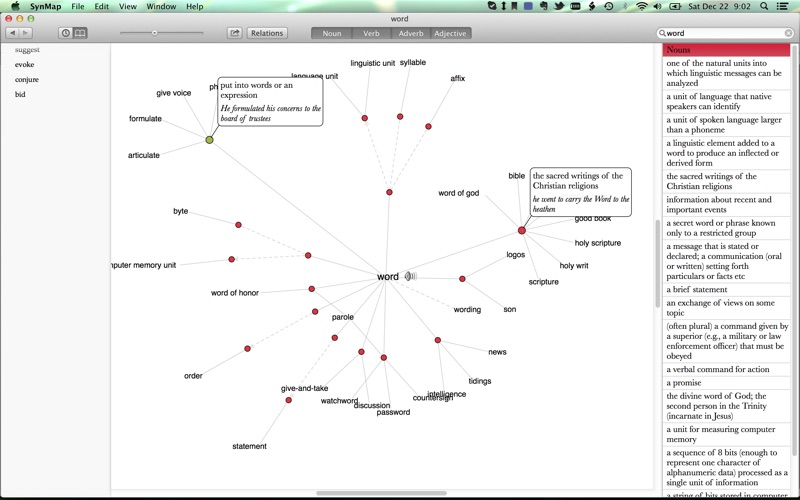Switch to the dictionary book view
The height and width of the screenshot is (500, 800).
click(80, 33)
